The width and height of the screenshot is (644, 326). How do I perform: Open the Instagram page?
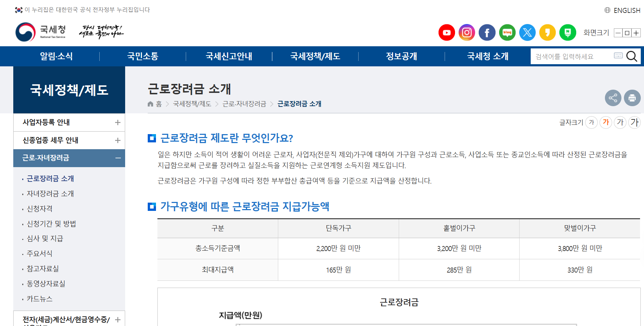(467, 32)
